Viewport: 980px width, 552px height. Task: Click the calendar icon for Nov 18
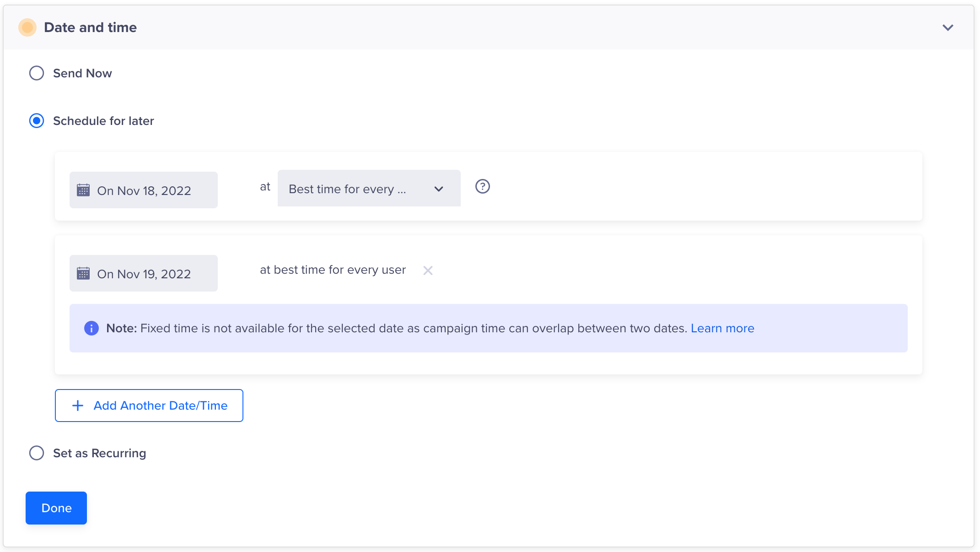(x=83, y=190)
